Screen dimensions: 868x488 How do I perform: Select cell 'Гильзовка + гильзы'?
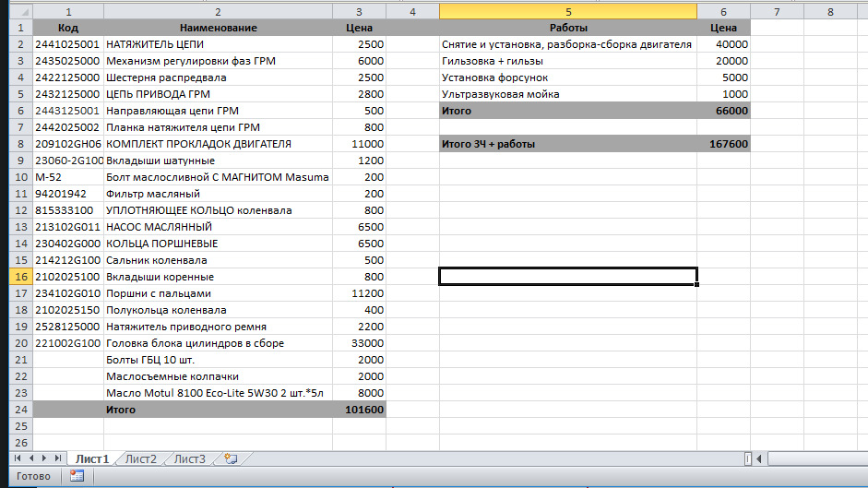pyautogui.click(x=568, y=61)
